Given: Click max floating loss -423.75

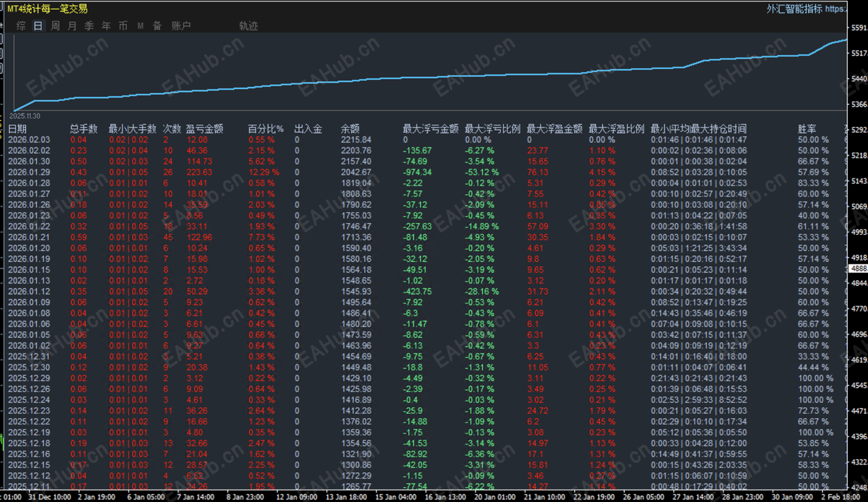Looking at the screenshot, I should point(418,291).
